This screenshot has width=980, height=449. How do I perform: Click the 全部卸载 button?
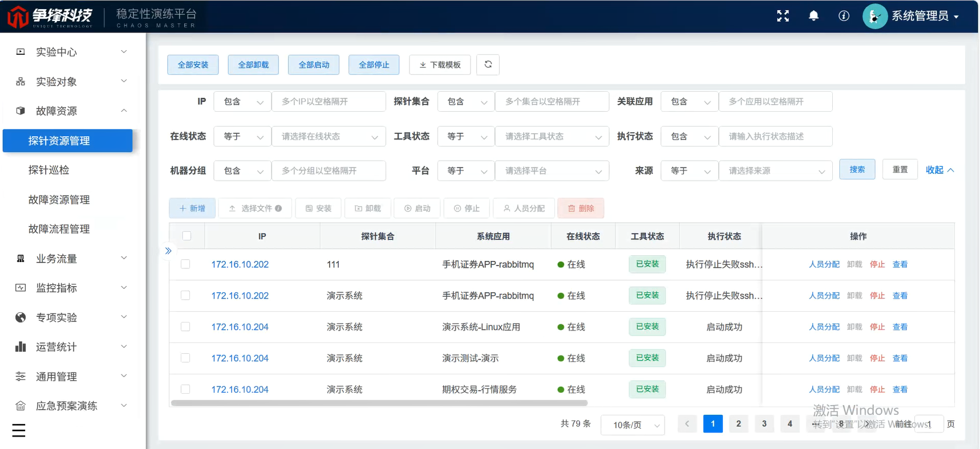(253, 64)
